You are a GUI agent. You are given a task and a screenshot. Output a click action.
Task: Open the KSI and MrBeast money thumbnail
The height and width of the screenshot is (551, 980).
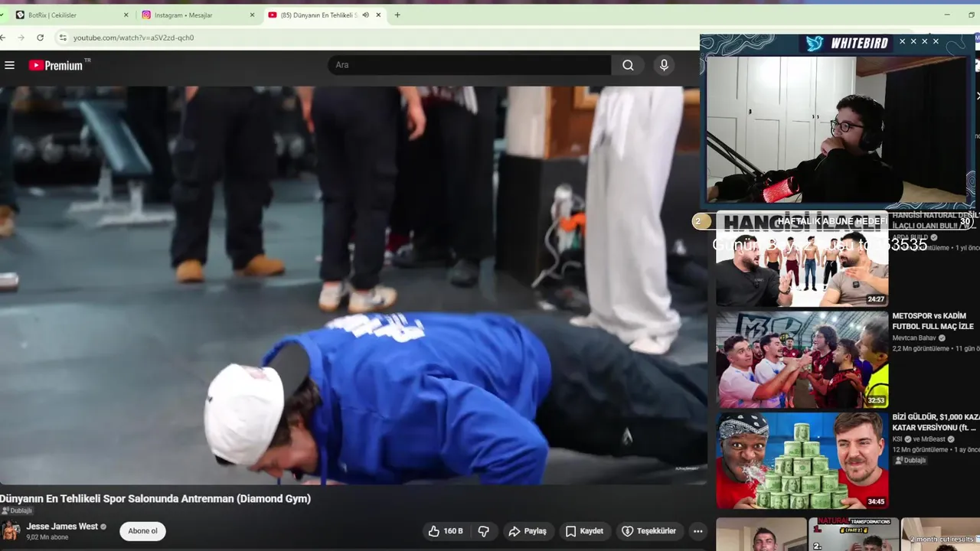802,461
